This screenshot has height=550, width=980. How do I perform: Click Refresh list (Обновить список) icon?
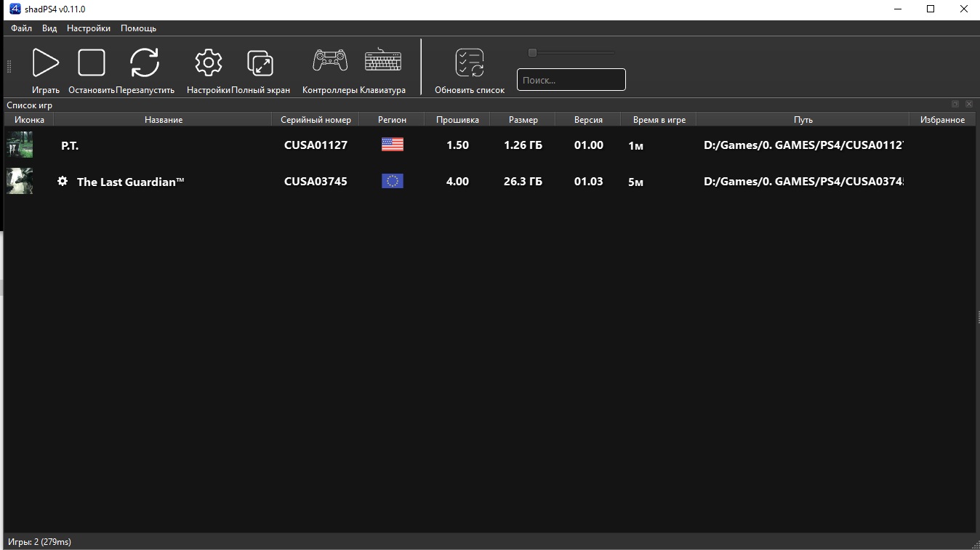click(x=470, y=62)
